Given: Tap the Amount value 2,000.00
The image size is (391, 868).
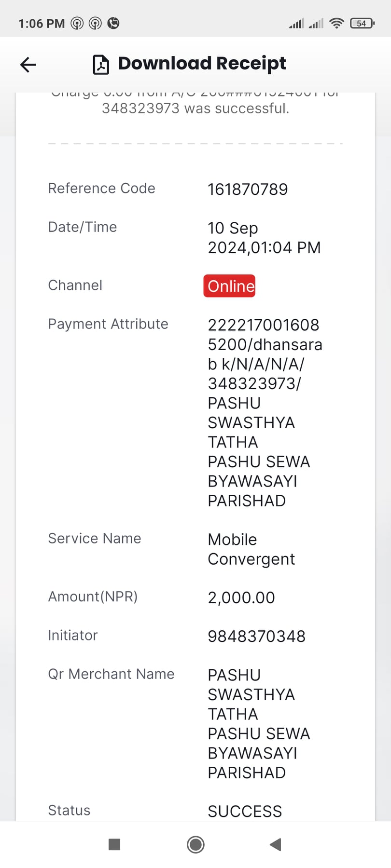Looking at the screenshot, I should point(241,597).
